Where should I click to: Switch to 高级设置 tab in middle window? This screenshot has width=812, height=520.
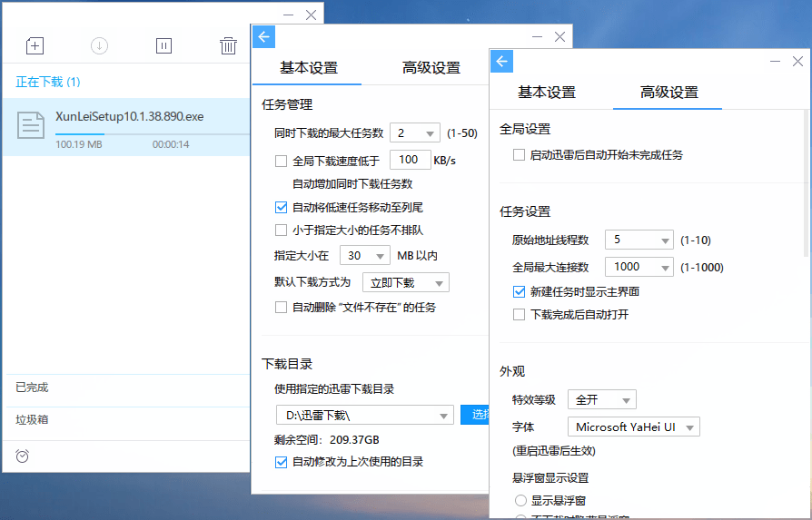431,68
